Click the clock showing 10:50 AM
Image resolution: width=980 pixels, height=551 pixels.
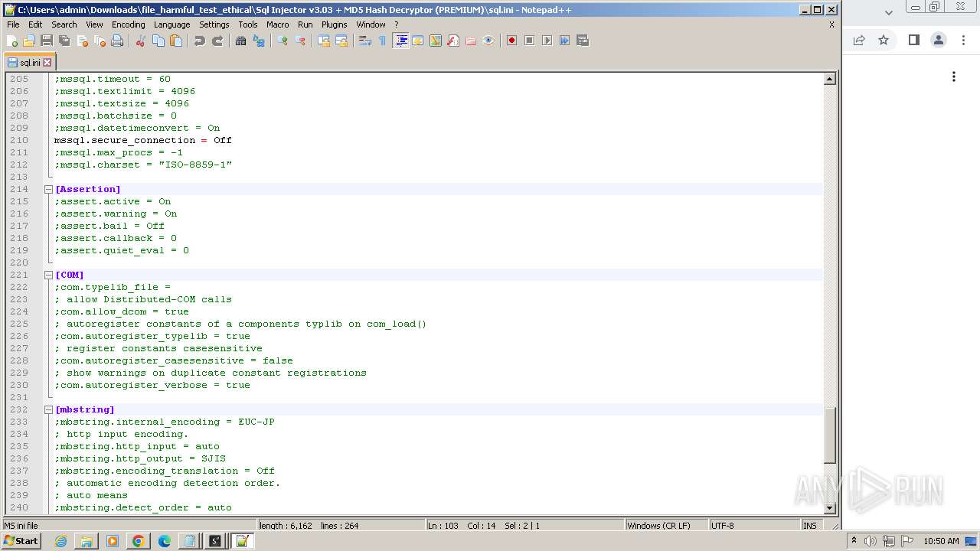(x=941, y=541)
